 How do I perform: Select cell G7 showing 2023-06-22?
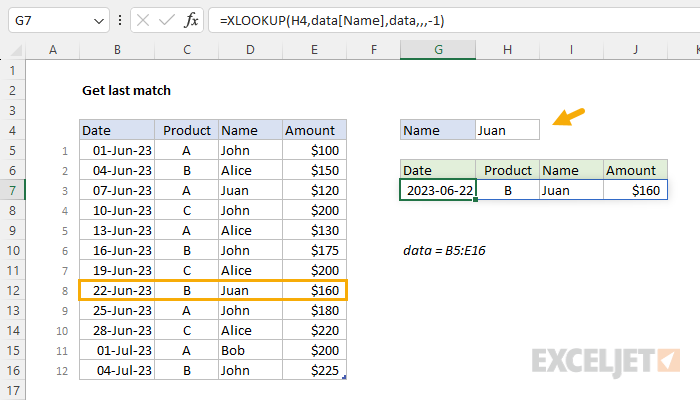click(x=438, y=190)
